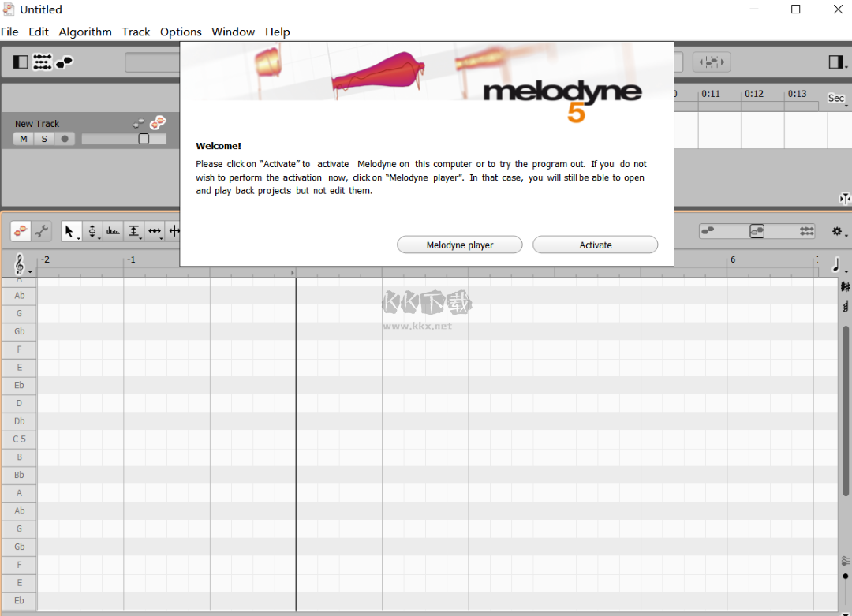Click the Activate button

pos(595,245)
